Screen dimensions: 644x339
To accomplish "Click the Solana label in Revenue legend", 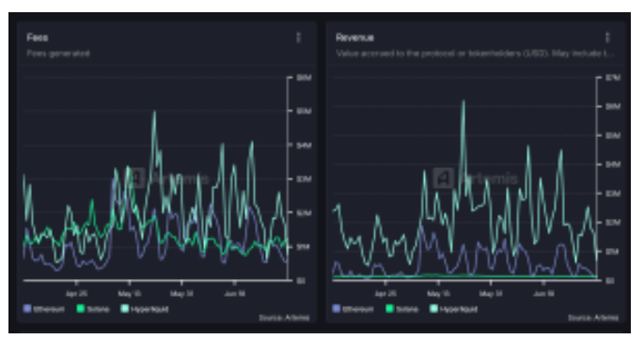I will point(407,309).
